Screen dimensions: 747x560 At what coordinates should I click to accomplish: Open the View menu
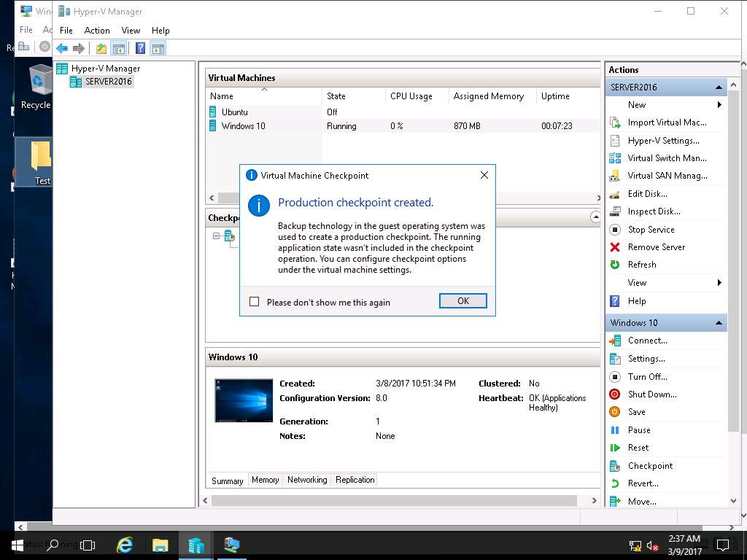pos(131,31)
